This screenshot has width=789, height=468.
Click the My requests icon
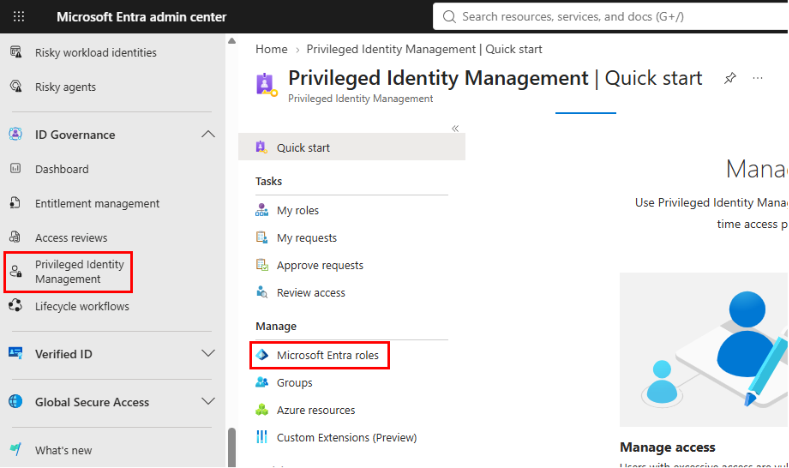[262, 237]
